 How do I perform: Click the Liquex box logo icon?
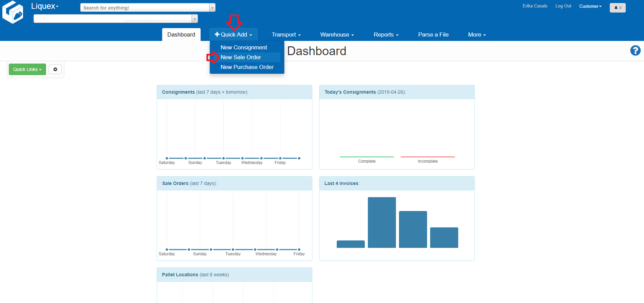[x=13, y=12]
